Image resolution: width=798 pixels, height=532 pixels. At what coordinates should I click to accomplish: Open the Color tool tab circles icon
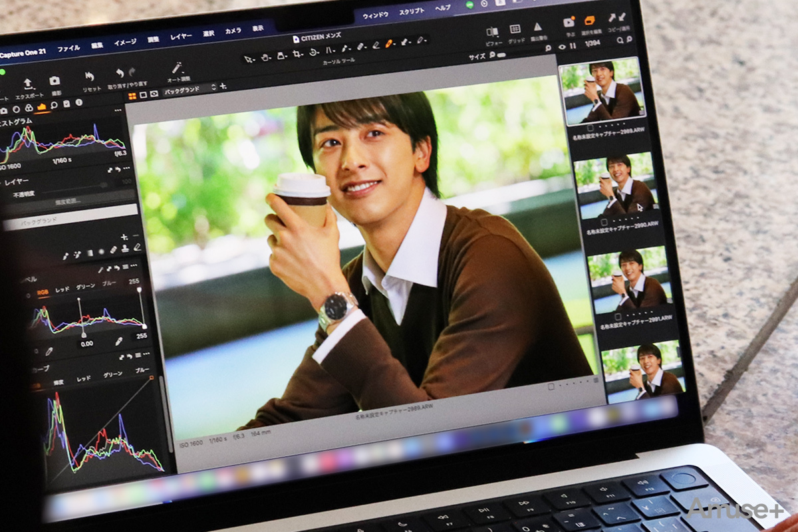click(29, 108)
